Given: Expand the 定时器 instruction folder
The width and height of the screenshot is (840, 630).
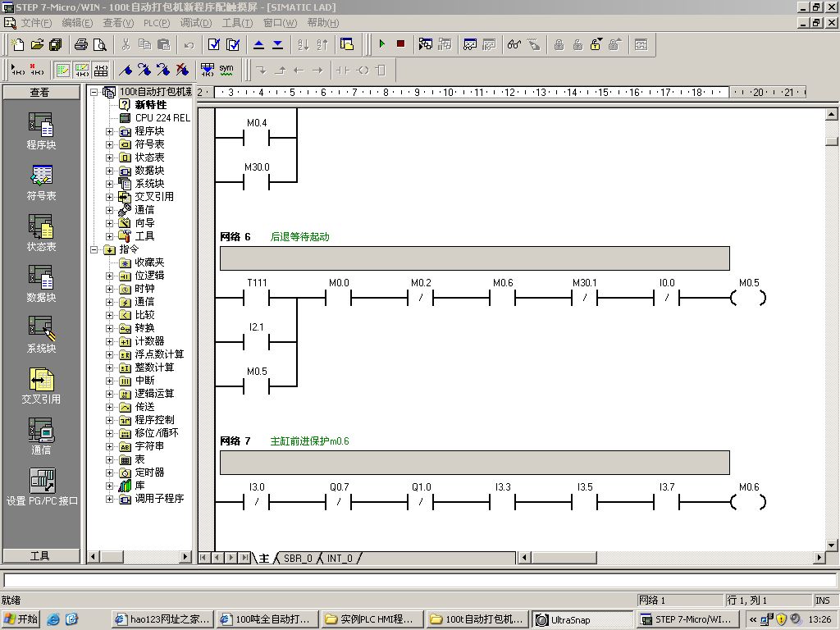Looking at the screenshot, I should point(110,472).
